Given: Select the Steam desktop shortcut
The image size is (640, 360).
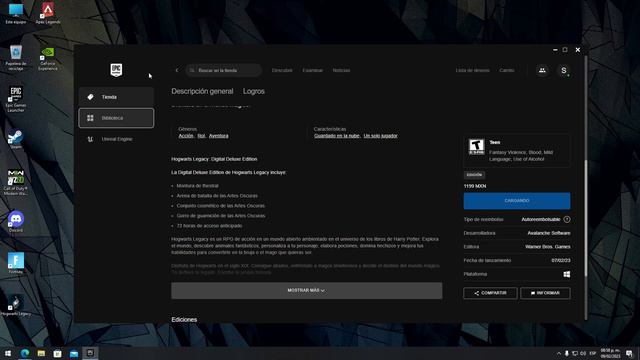Looking at the screenshot, I should (16, 140).
